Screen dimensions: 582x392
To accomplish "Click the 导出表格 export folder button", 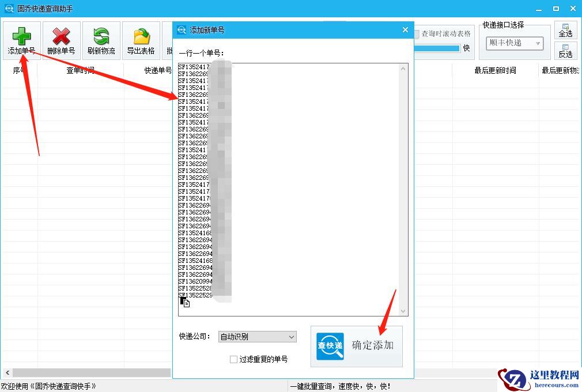I will pos(141,40).
